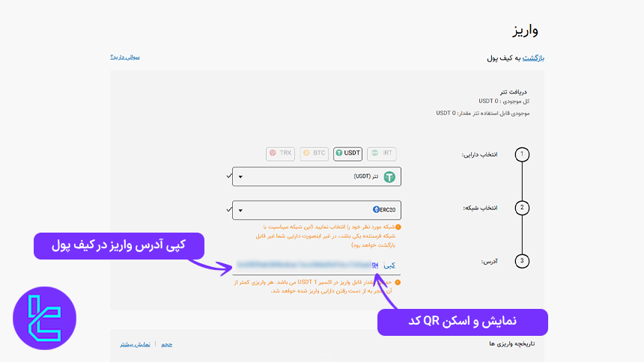Select the BTC asset button
The height and width of the screenshot is (362, 644).
click(315, 153)
